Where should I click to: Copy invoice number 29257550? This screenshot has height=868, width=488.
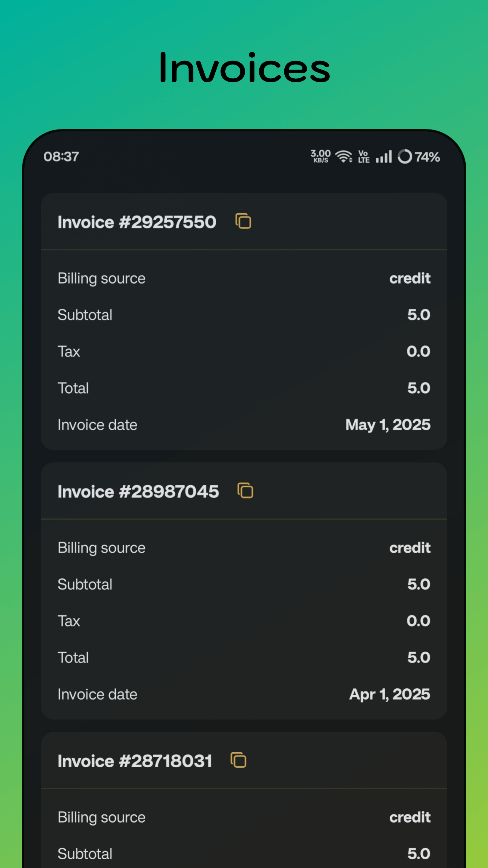coord(243,222)
